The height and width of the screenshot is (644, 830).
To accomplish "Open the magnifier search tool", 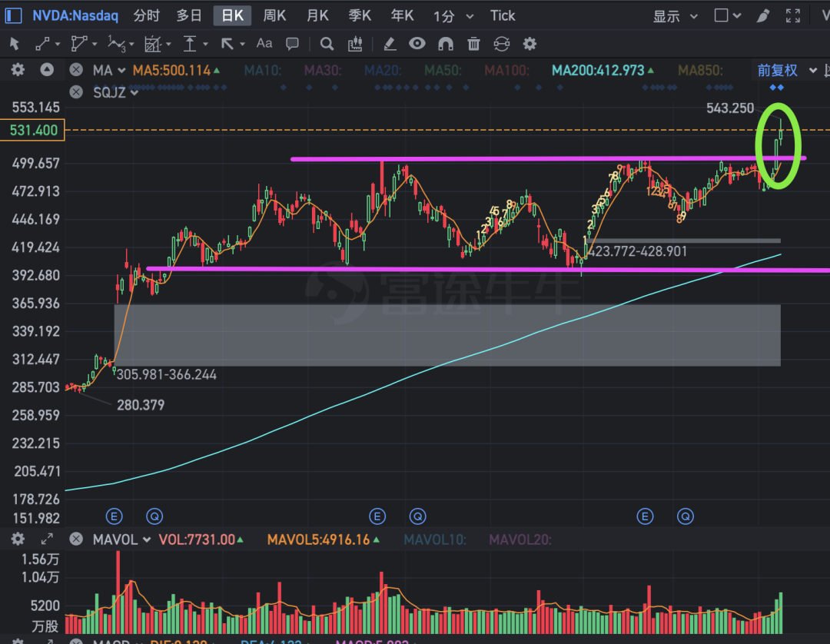I will click(x=327, y=44).
